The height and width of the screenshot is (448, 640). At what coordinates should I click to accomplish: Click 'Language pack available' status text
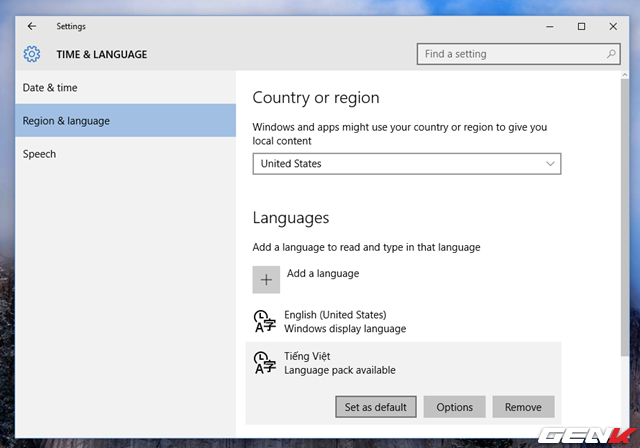[x=340, y=370]
